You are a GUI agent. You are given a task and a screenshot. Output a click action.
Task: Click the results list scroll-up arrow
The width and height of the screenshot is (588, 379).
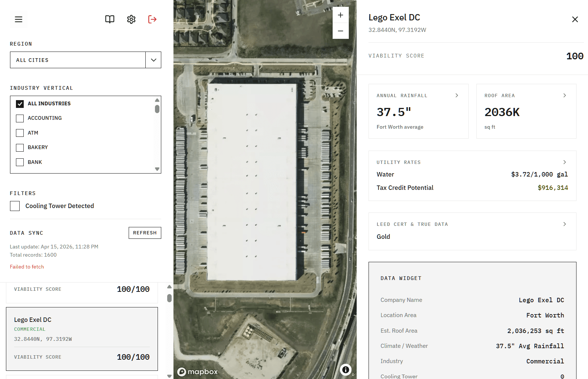pos(169,287)
